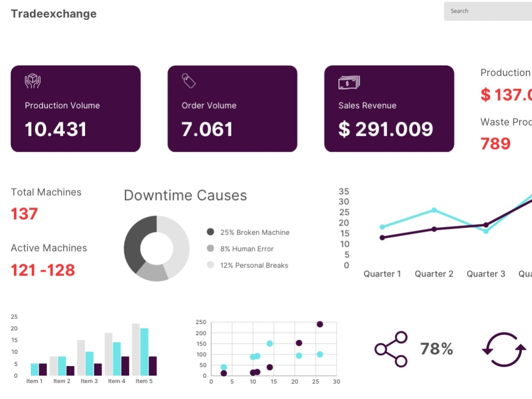Click the Item 1 bar chart label
The height and width of the screenshot is (399, 532).
[x=35, y=381]
